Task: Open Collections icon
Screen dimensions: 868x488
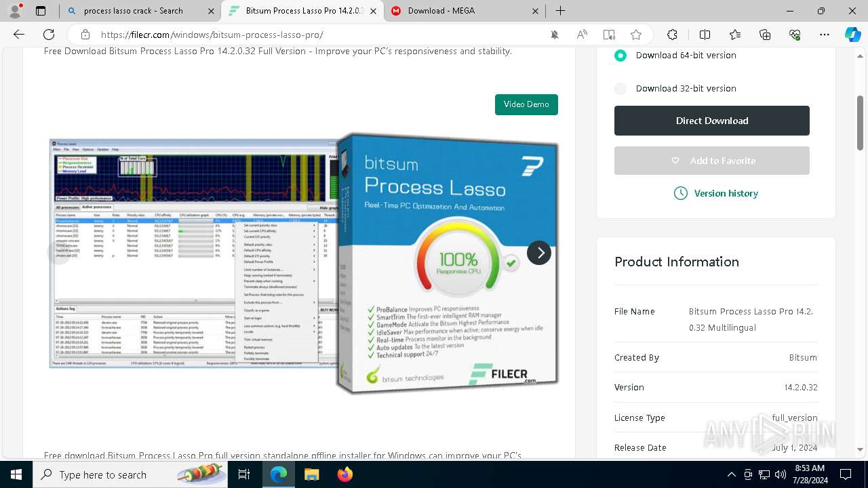Action: pyautogui.click(x=765, y=35)
